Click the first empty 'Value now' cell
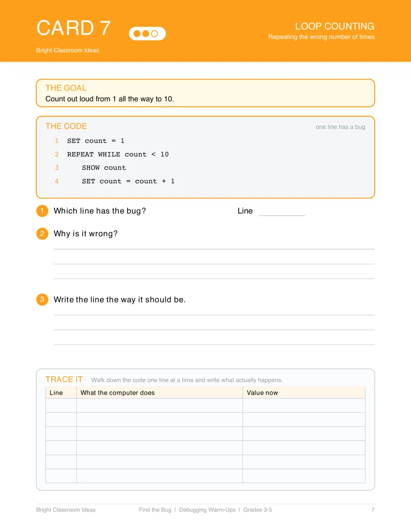This screenshot has width=411, height=532. click(x=304, y=405)
